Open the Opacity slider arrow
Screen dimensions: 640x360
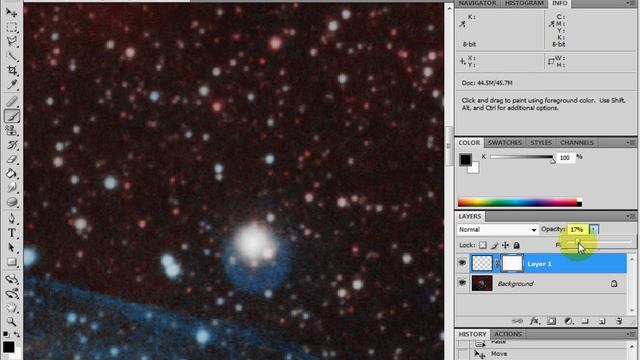coord(594,229)
